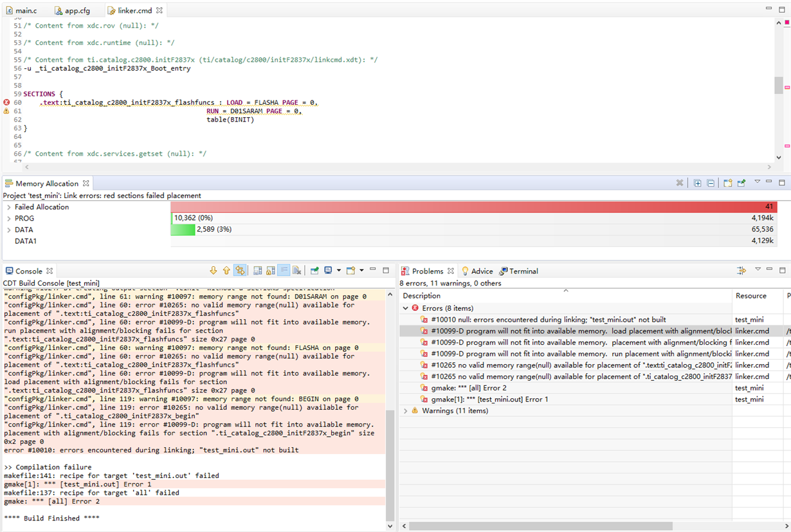Screen dimensions: 791x532
Task: Clear the Console output
Action: (x=296, y=271)
